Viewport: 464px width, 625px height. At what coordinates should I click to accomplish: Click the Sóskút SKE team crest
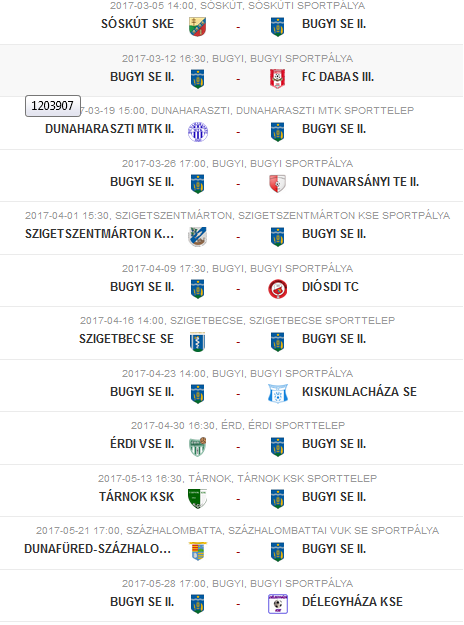[x=197, y=26]
